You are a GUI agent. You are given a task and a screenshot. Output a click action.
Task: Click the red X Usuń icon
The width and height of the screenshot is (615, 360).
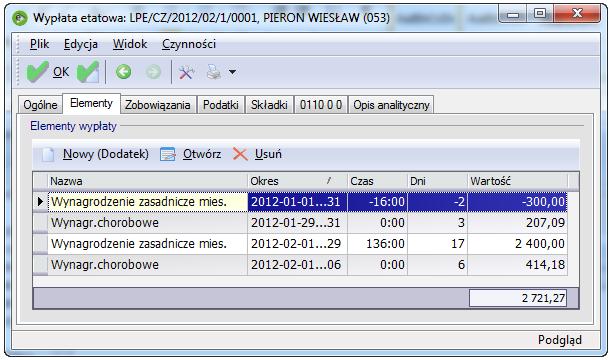pos(240,154)
